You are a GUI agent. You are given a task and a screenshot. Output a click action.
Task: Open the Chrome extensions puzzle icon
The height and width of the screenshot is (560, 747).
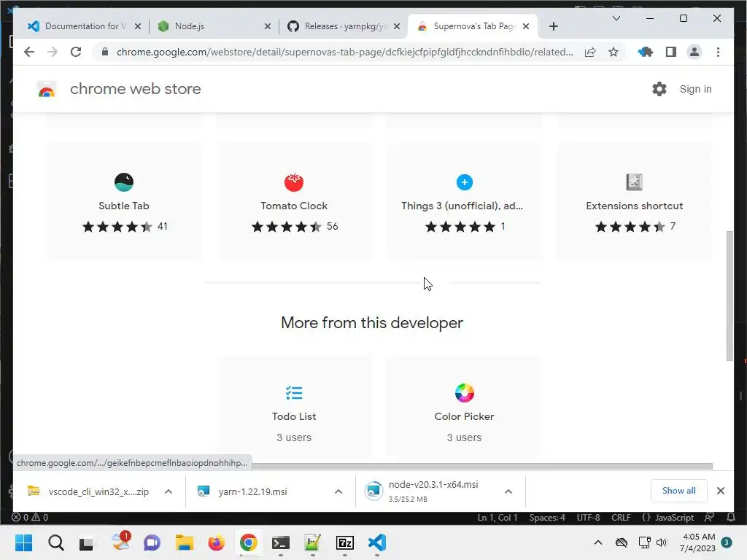pyautogui.click(x=646, y=52)
